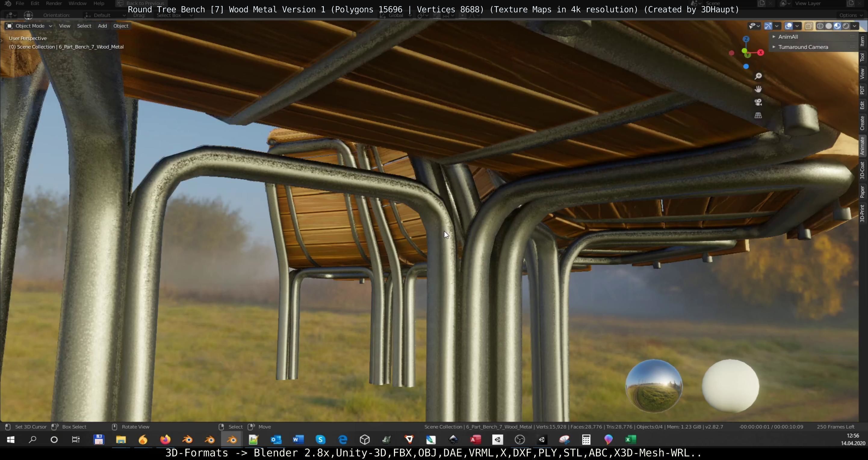Click the HDRI preview sphere
This screenshot has width=868, height=460.
(x=654, y=386)
